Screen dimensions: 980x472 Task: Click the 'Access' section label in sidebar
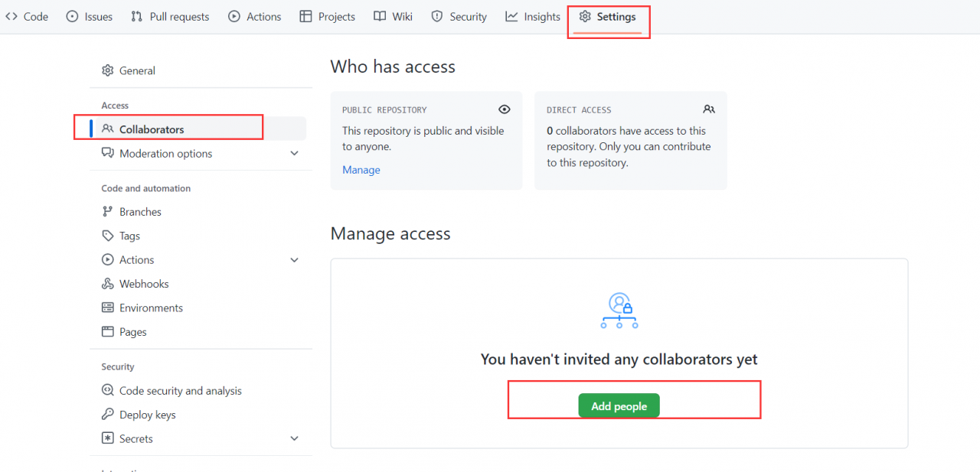click(115, 106)
